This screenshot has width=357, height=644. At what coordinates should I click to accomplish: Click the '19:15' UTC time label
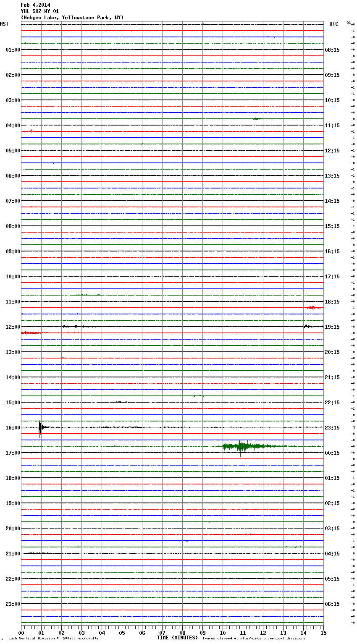(x=332, y=327)
